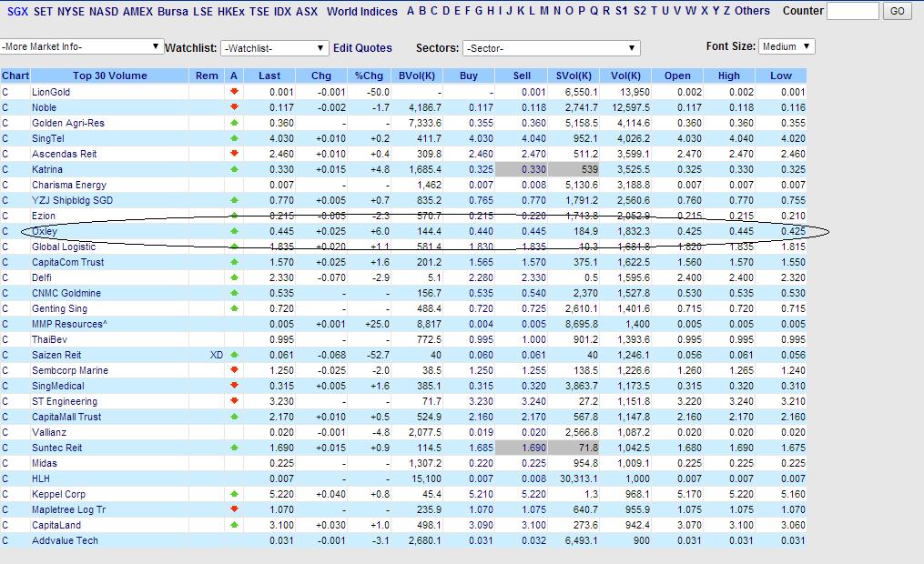Open World Indices
The image size is (924, 564).
pos(361,11)
